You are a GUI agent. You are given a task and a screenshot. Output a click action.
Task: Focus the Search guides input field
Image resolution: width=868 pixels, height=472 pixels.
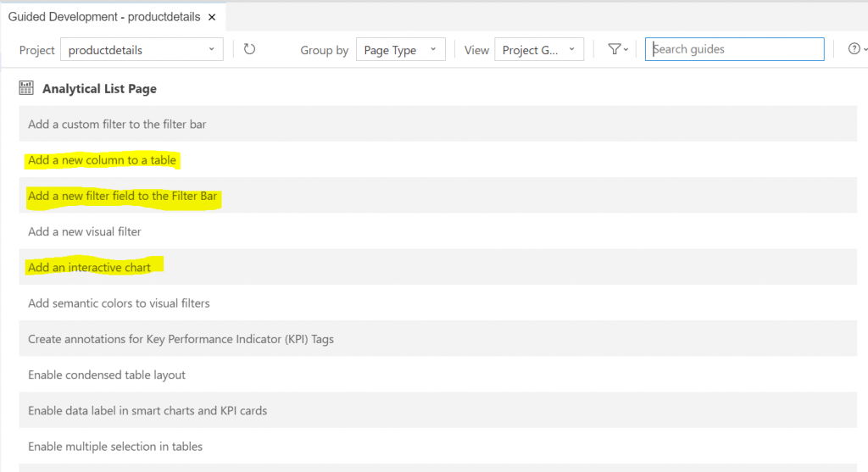[x=735, y=49]
